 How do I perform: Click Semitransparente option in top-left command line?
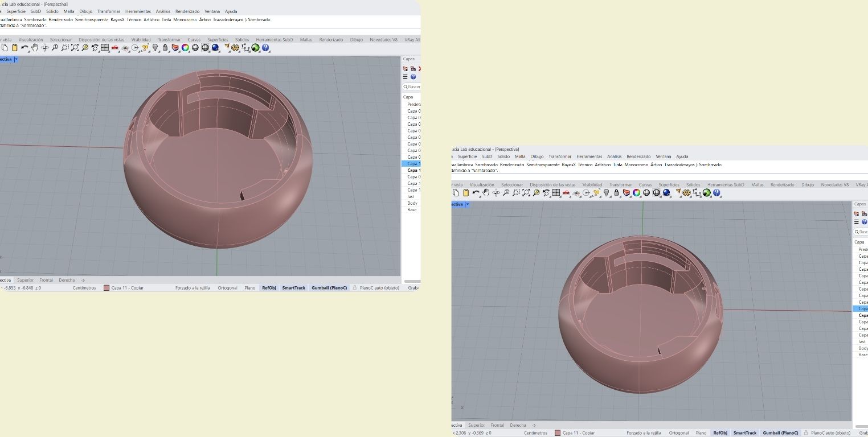tap(92, 19)
